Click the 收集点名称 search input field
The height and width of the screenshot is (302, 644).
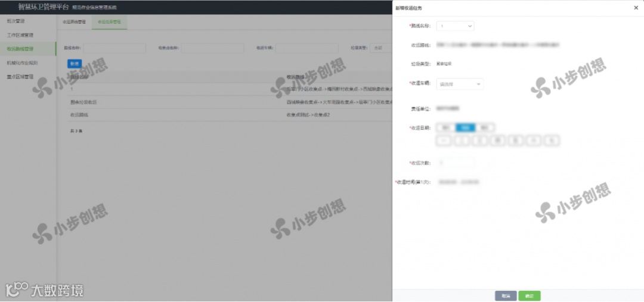tap(212, 48)
